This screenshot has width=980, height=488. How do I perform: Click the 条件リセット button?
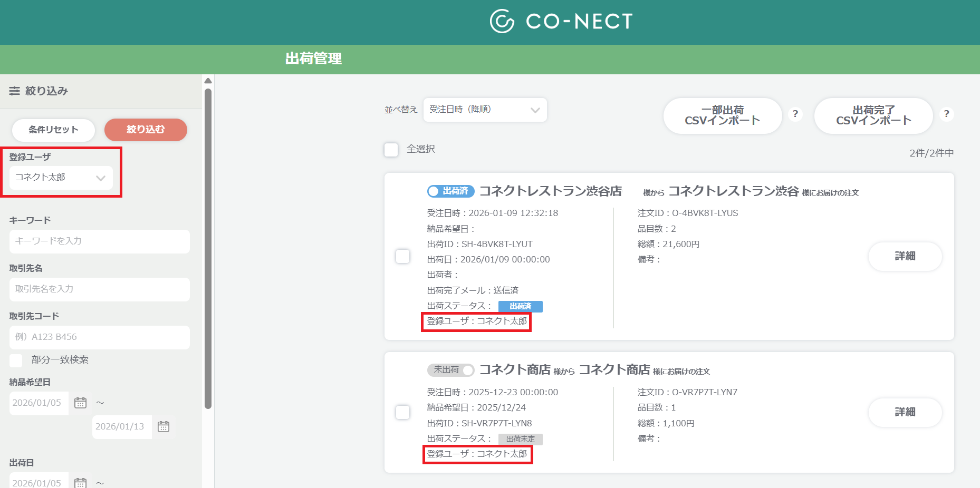pos(53,130)
